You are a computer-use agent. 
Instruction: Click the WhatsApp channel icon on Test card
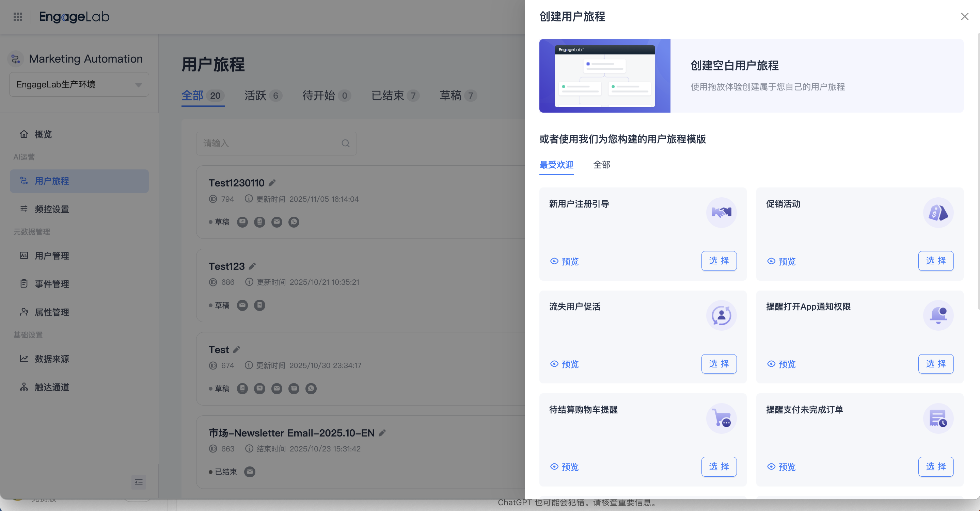311,388
